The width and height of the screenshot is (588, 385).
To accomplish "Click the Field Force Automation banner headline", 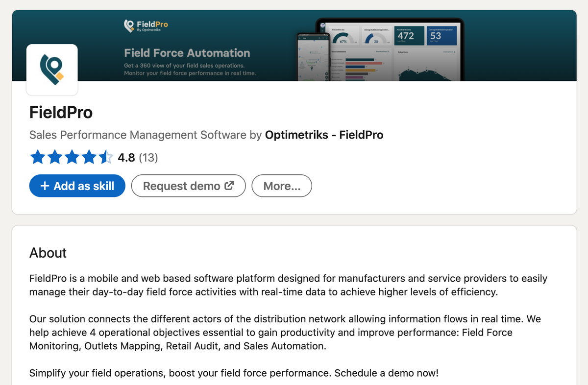I will (187, 53).
